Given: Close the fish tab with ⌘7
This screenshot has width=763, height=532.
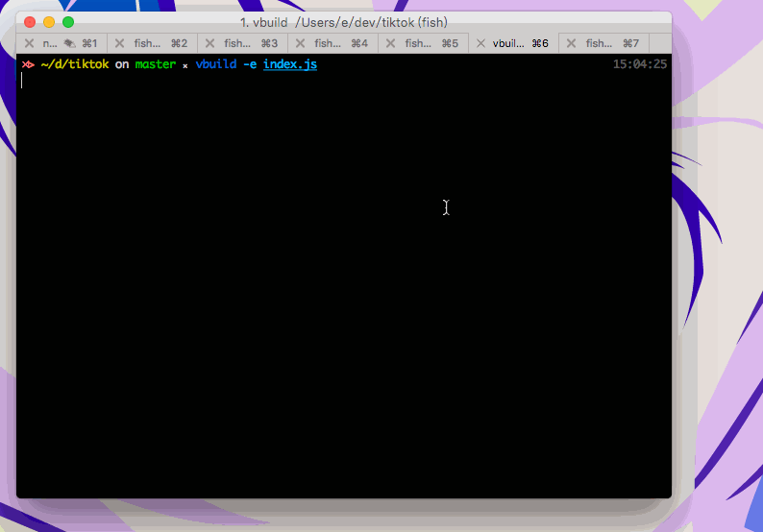Looking at the screenshot, I should pos(571,43).
